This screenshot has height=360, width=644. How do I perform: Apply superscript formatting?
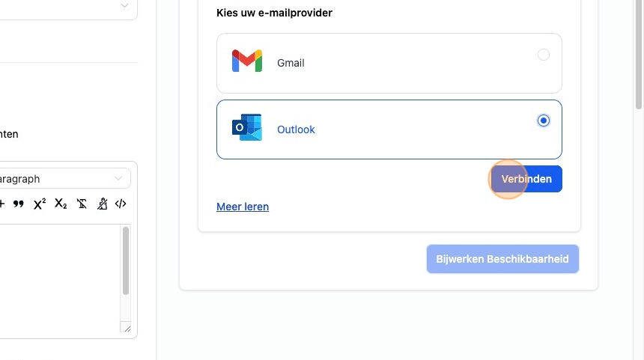click(x=40, y=204)
